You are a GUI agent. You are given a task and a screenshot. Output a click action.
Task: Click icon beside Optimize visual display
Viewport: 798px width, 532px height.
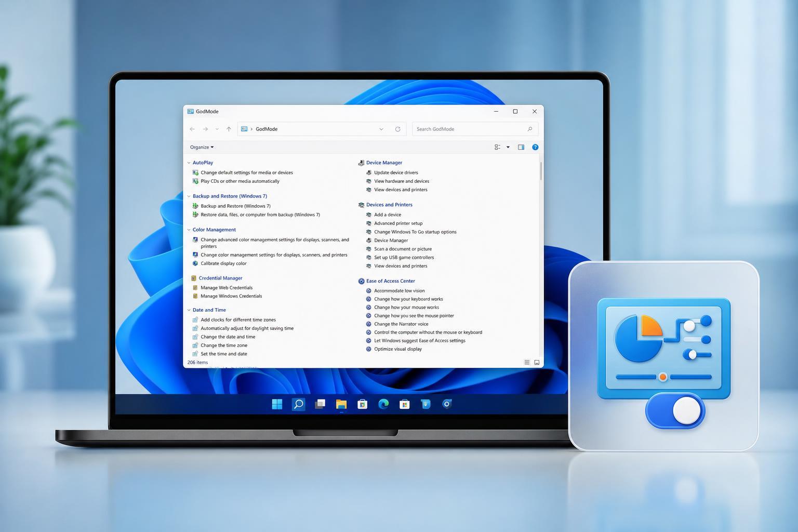point(369,349)
